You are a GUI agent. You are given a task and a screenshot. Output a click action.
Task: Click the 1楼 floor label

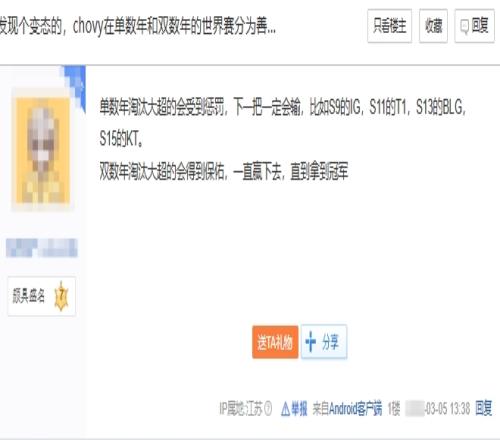pos(394,409)
